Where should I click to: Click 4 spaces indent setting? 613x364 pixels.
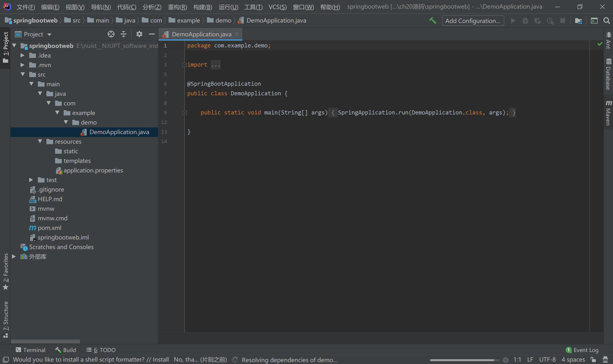[573, 360]
